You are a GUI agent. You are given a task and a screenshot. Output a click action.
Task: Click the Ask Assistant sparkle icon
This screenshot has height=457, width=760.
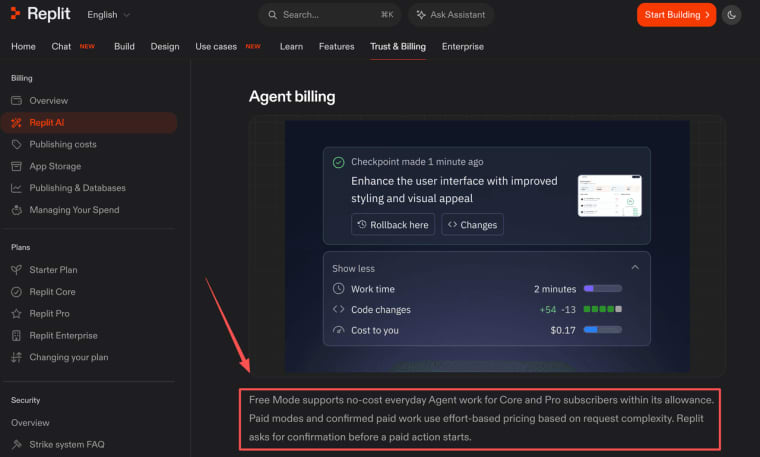pos(421,15)
